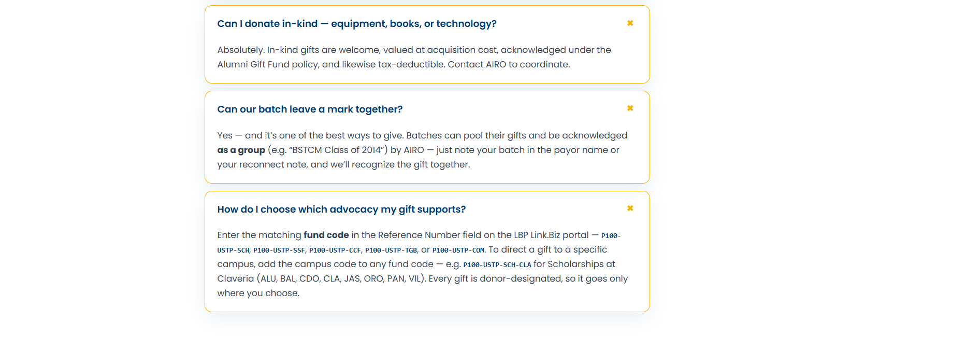Viewport: 980px width, 363px height.
Task: Collapse the advocacy question via its yellow X icon
Action: click(x=630, y=208)
